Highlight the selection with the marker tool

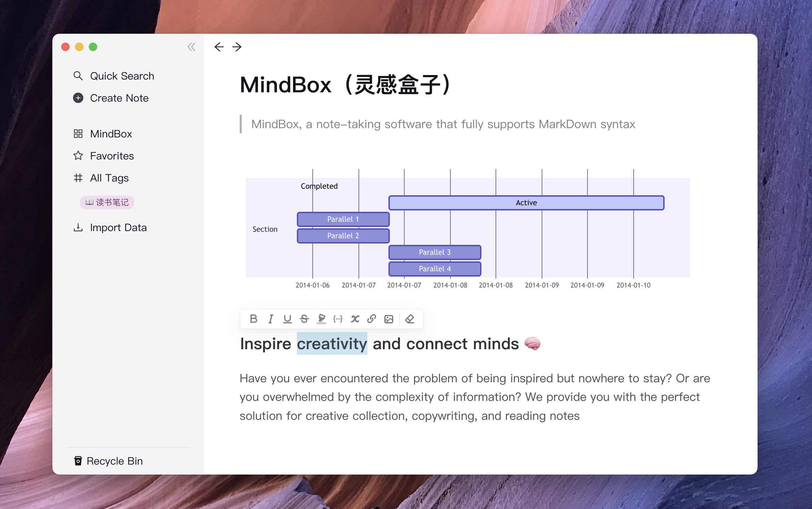[321, 319]
